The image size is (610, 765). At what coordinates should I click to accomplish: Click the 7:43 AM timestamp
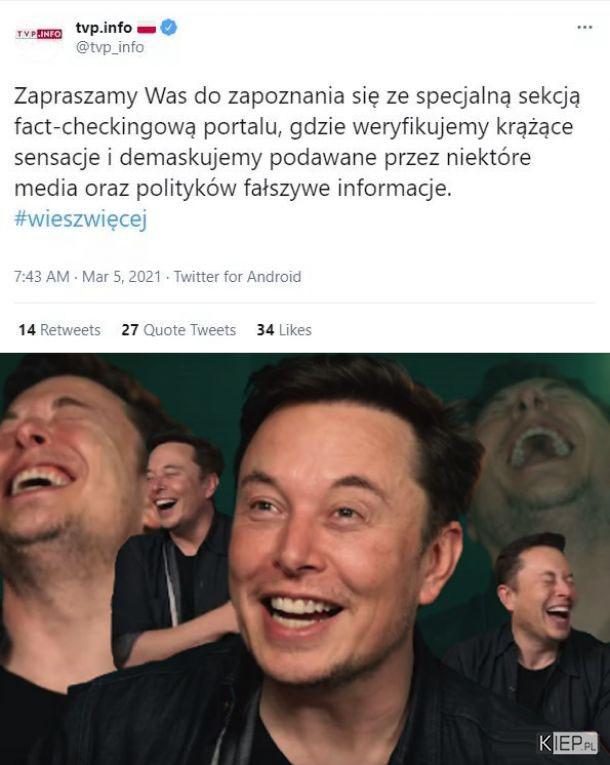(41, 277)
